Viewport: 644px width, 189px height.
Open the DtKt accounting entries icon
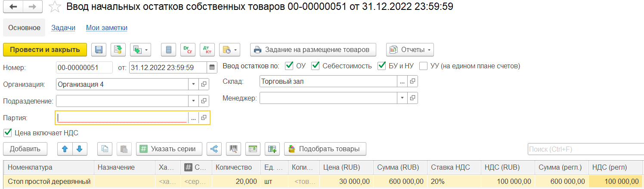tap(207, 50)
